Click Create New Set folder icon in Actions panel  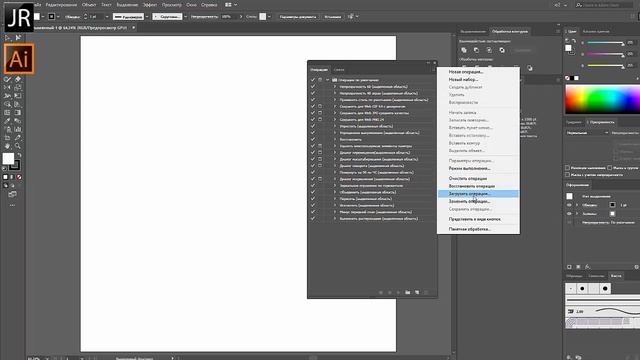[407, 292]
